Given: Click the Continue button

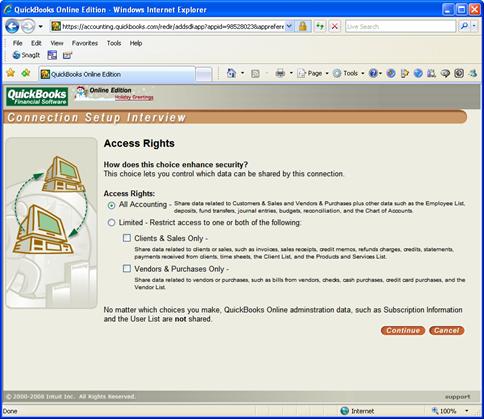Looking at the screenshot, I should (403, 330).
